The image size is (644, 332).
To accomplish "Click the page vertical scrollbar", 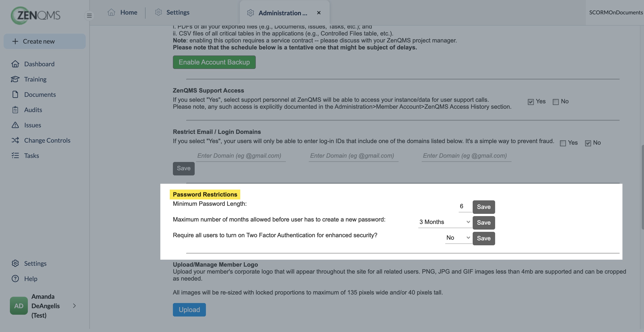I will (x=642, y=188).
